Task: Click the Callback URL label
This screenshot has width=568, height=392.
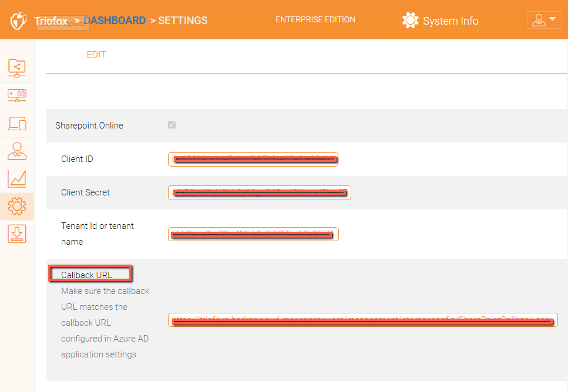Action: point(86,275)
